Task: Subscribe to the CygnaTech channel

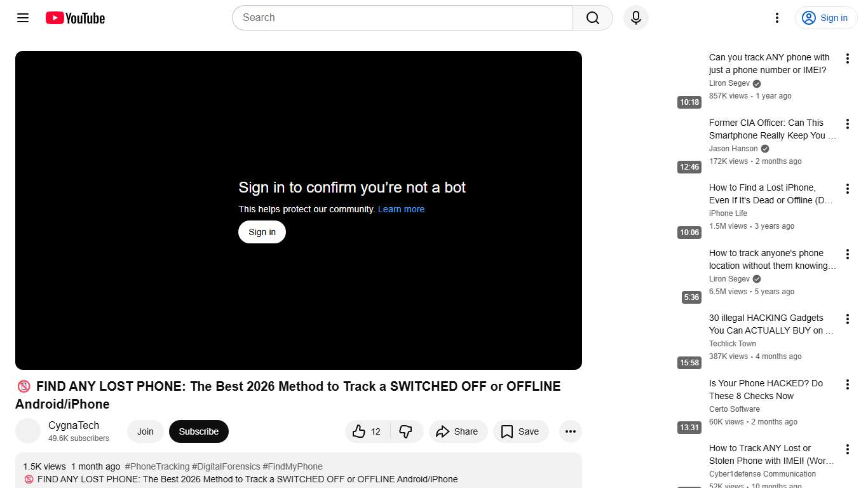Action: (198, 431)
